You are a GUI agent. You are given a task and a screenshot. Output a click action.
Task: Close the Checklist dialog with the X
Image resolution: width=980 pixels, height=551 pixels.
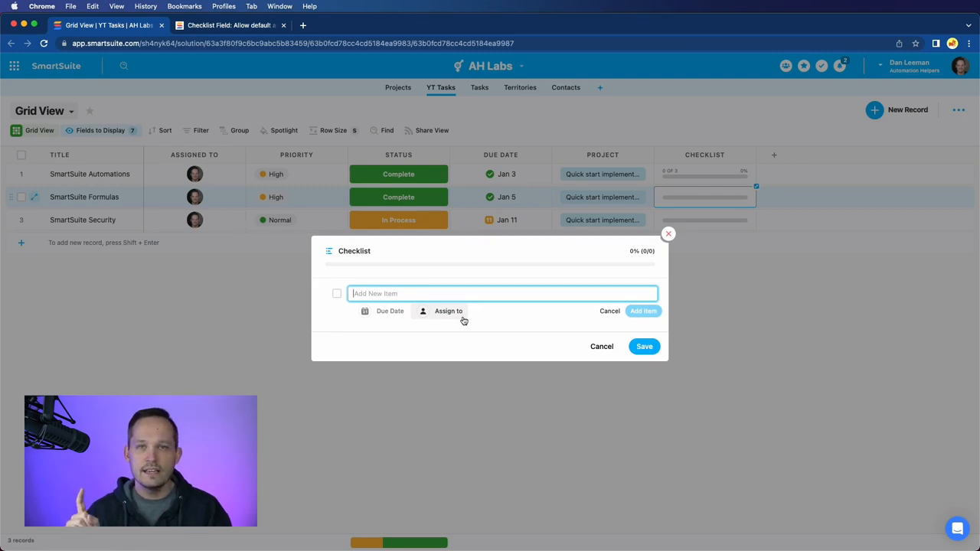click(668, 233)
